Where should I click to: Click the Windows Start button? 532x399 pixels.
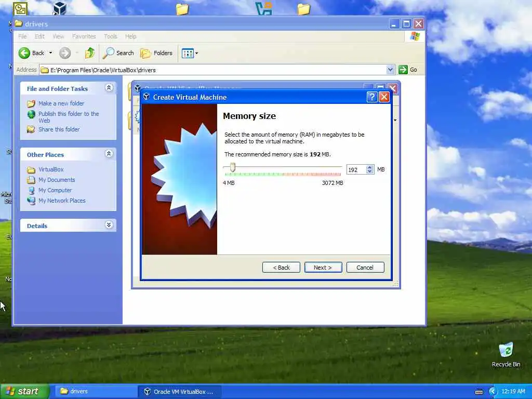(24, 391)
